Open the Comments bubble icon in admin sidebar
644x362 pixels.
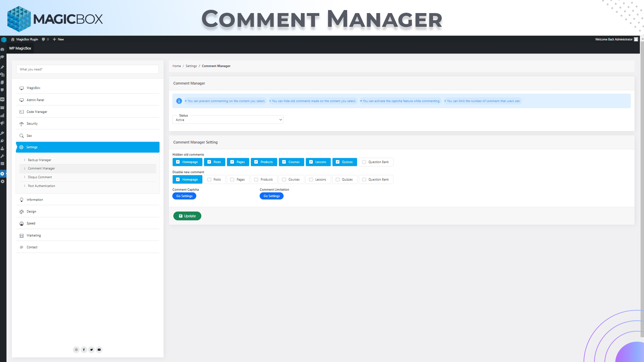(x=2, y=90)
